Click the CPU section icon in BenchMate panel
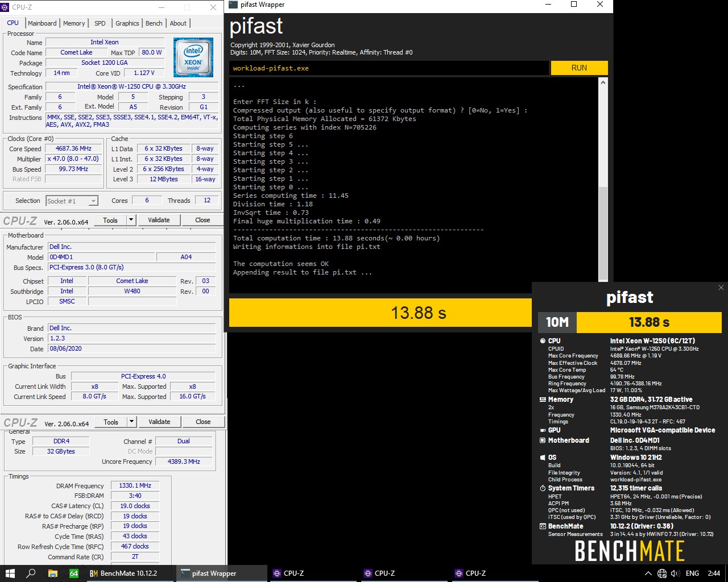Image resolution: width=728 pixels, height=582 pixels. click(x=543, y=341)
